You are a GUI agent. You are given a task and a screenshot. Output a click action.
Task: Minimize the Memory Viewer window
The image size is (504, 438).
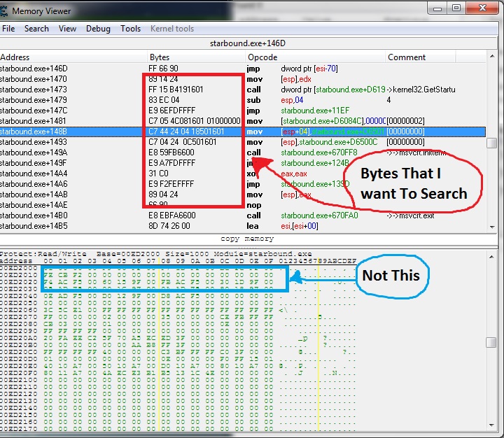point(437,8)
